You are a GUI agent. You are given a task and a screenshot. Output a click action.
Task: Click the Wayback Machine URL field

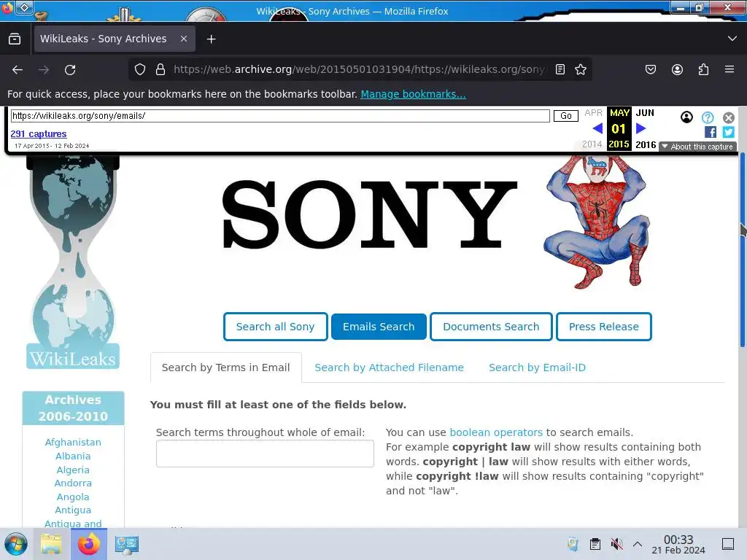[x=280, y=116]
